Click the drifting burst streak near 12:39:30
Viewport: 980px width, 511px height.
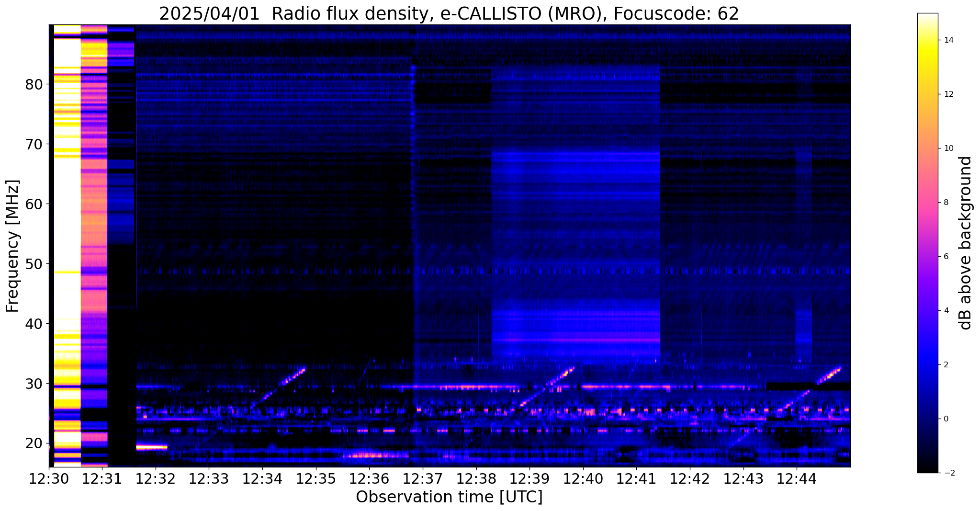click(x=547, y=386)
